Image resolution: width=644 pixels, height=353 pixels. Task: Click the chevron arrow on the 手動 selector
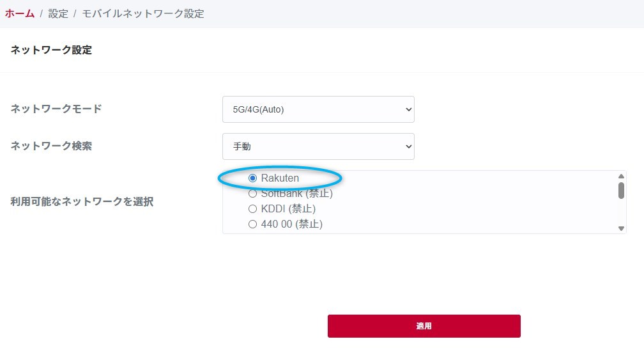click(409, 146)
